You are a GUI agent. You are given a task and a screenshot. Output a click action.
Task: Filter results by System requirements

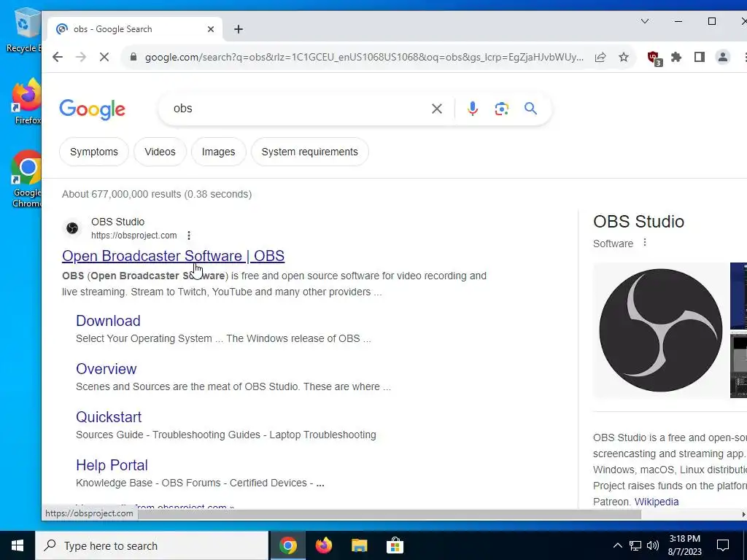click(309, 152)
